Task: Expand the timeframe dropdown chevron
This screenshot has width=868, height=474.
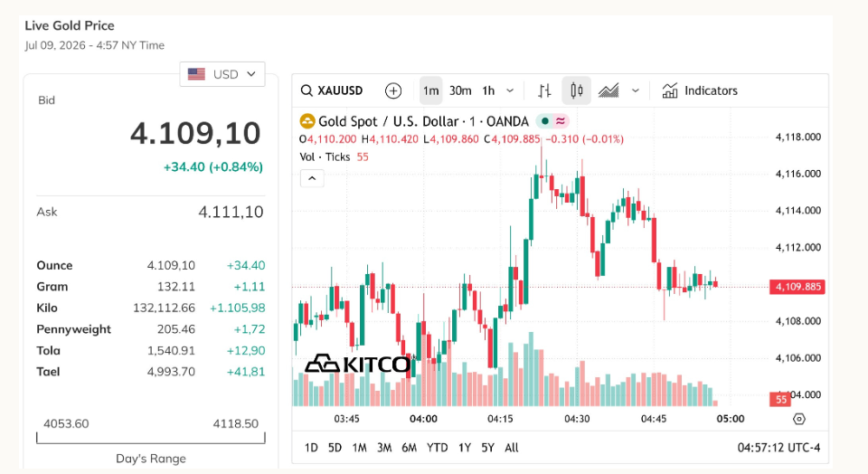Action: [x=510, y=90]
